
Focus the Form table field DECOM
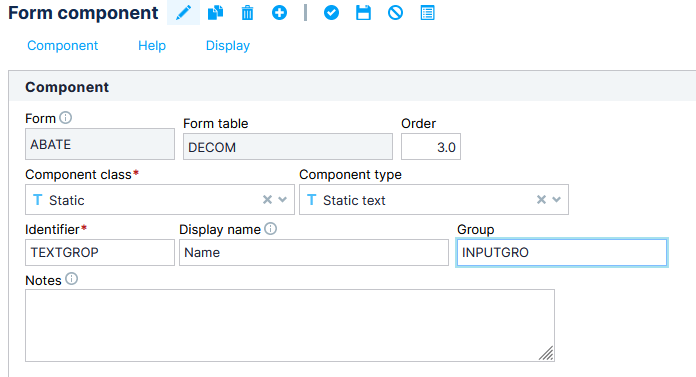[x=288, y=147]
